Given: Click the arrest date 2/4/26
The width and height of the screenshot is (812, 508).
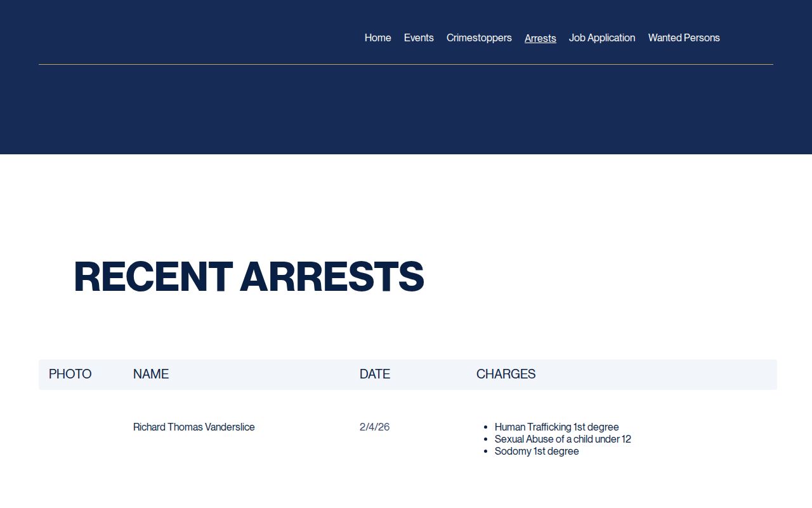Looking at the screenshot, I should click(x=374, y=427).
